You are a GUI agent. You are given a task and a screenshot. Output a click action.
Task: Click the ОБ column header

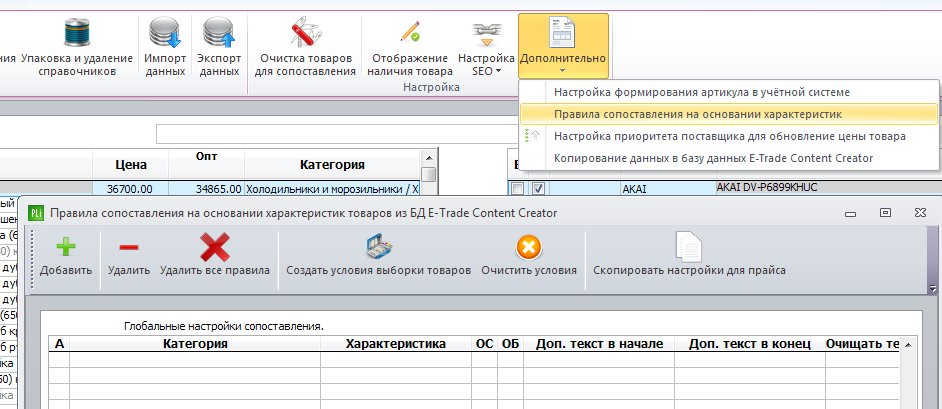tap(511, 344)
